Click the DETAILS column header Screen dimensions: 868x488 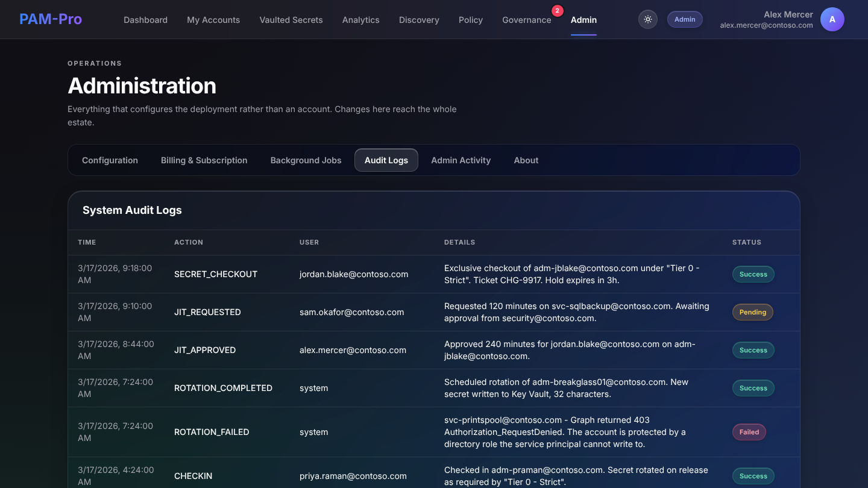coord(460,242)
